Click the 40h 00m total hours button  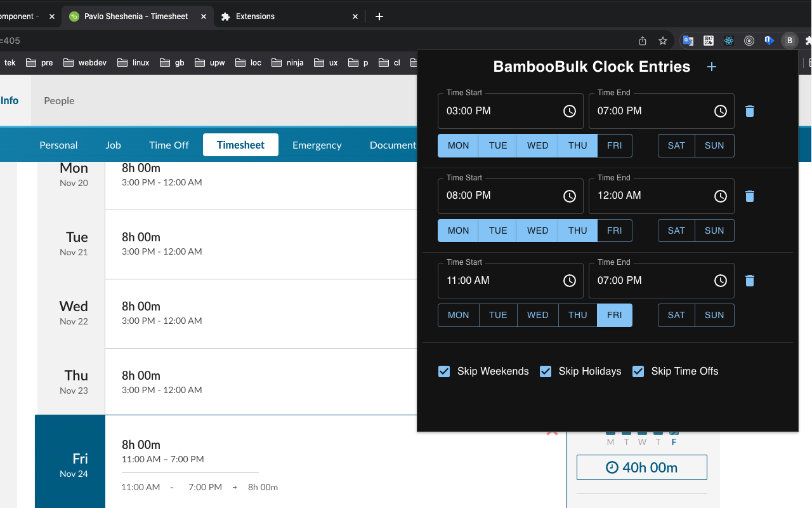[x=641, y=467]
